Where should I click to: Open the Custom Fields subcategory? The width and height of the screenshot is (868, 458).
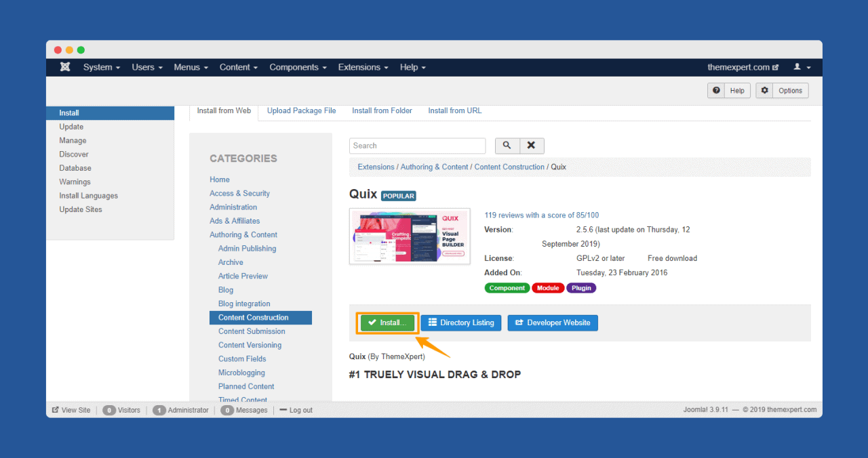(x=242, y=359)
